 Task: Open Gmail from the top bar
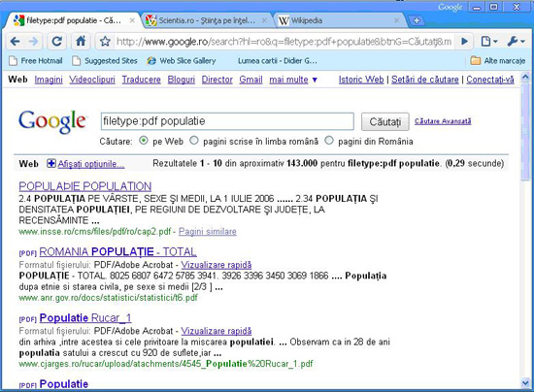pos(250,80)
